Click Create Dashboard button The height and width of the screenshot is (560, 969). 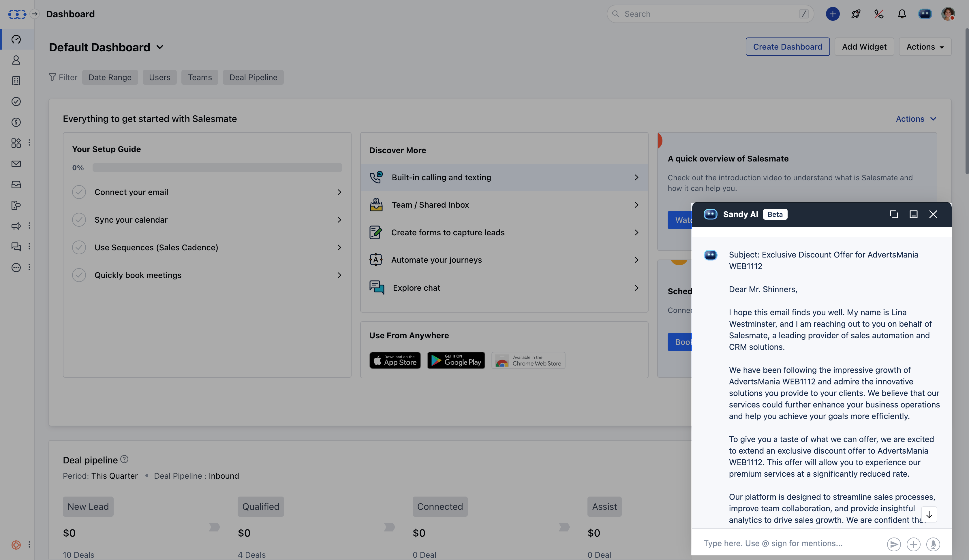[x=788, y=46]
